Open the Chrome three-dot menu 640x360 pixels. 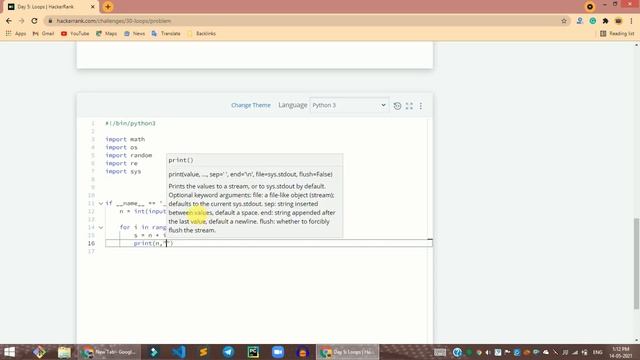pos(631,21)
